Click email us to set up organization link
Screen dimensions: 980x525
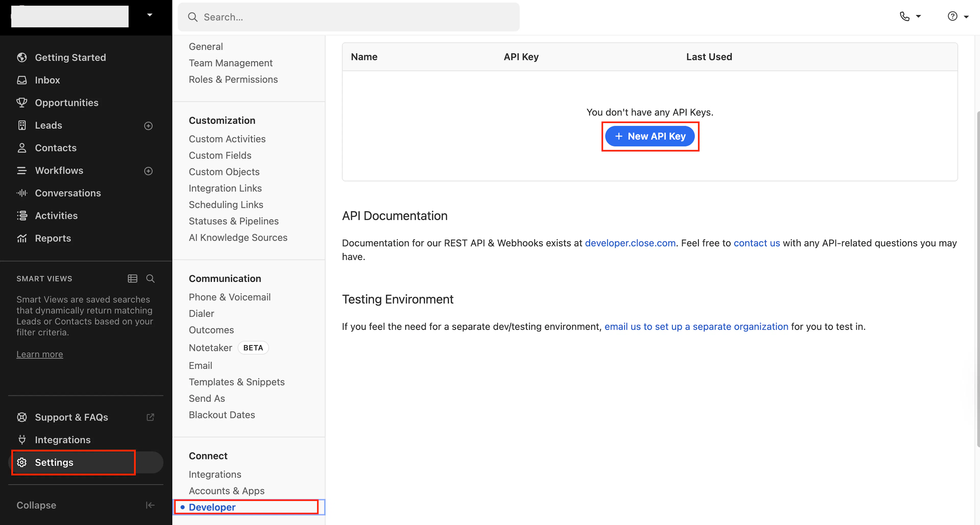point(696,327)
